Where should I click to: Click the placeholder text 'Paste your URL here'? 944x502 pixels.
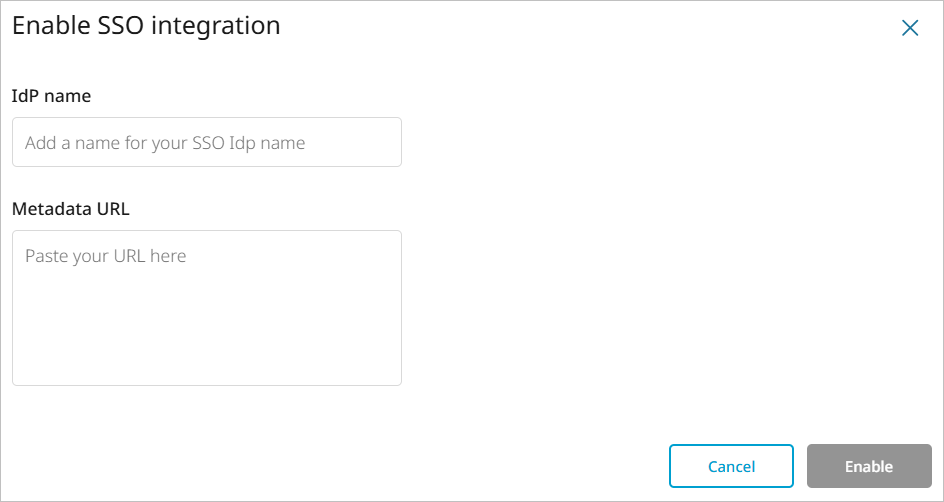(106, 256)
